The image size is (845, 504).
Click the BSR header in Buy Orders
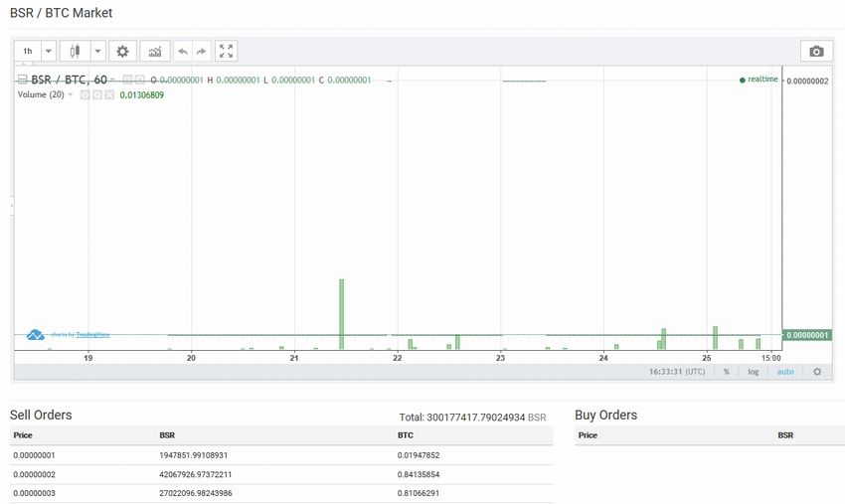[x=785, y=435]
